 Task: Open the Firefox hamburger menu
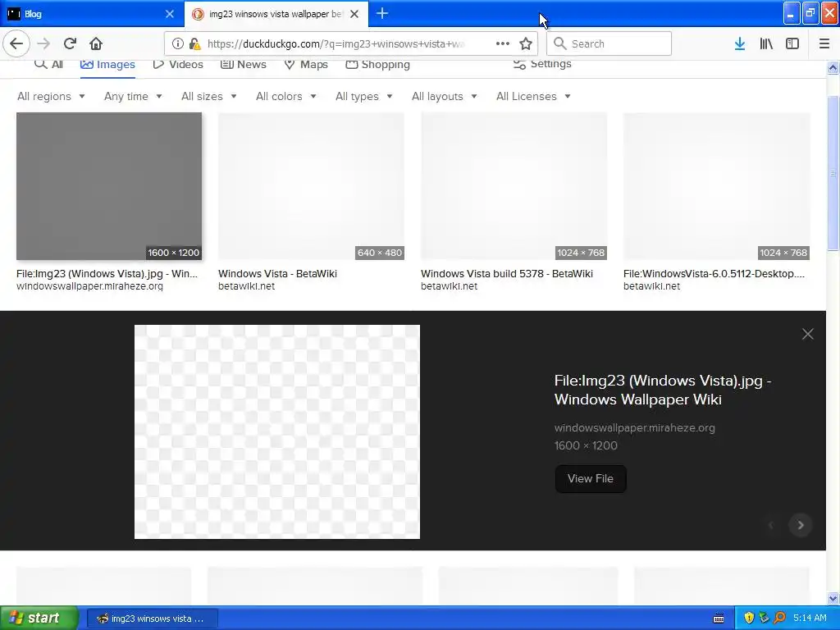point(824,44)
